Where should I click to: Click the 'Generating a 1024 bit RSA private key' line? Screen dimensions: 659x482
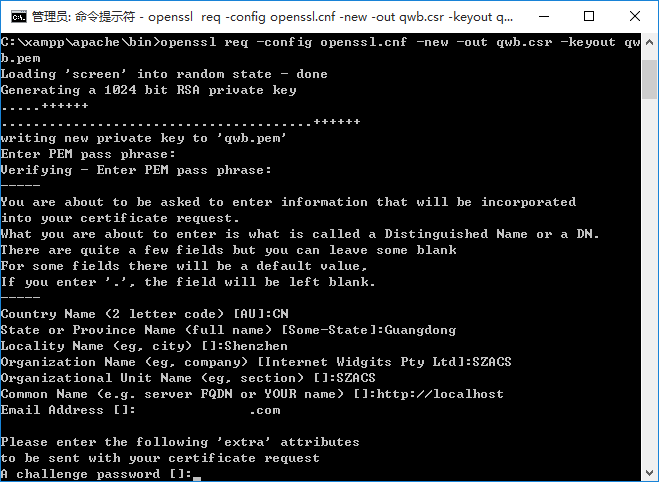148,90
